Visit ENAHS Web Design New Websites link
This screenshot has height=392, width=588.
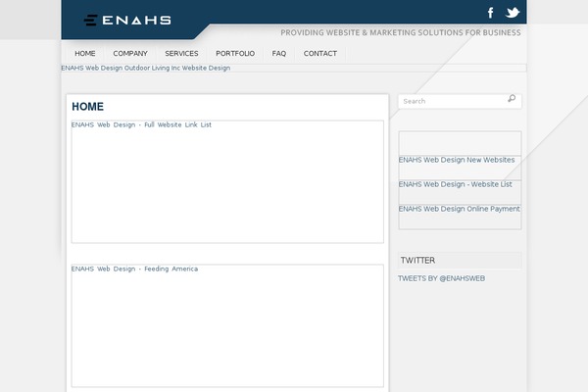click(x=457, y=160)
